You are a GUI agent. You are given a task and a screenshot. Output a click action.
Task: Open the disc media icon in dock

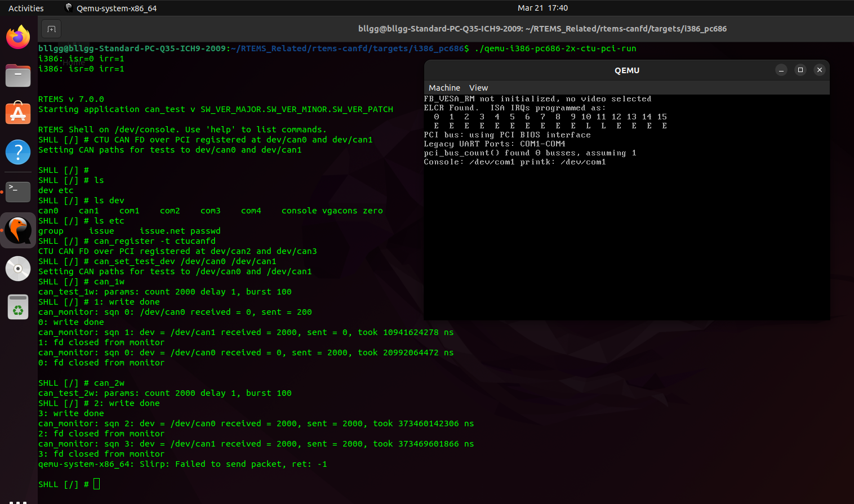click(x=18, y=269)
